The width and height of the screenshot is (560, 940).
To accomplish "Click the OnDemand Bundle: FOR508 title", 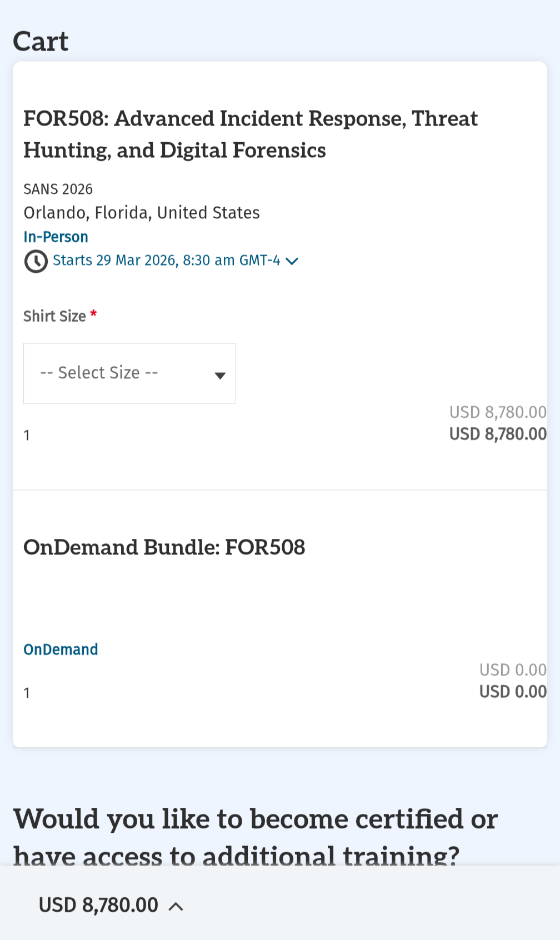I will click(x=164, y=548).
